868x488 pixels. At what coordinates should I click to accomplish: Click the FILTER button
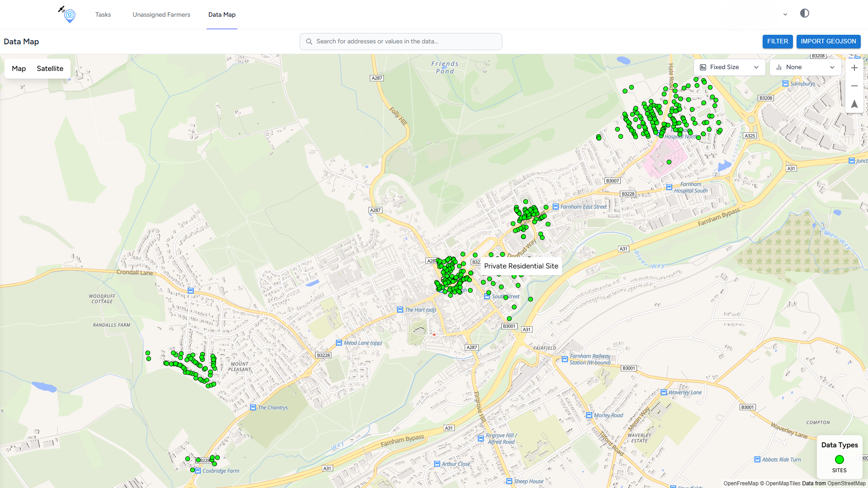[x=777, y=42]
